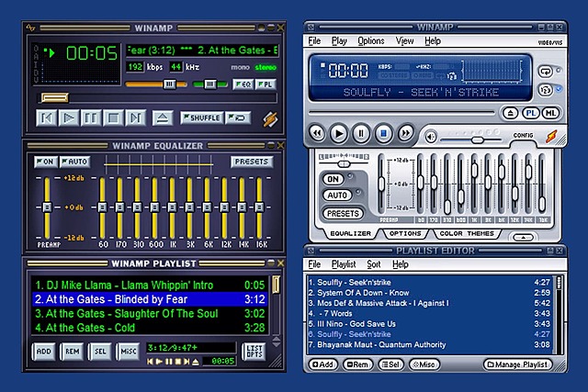Toggle AUTO in Winamp Equalizer window
Viewport: 588px width, 392px height.
(x=75, y=162)
